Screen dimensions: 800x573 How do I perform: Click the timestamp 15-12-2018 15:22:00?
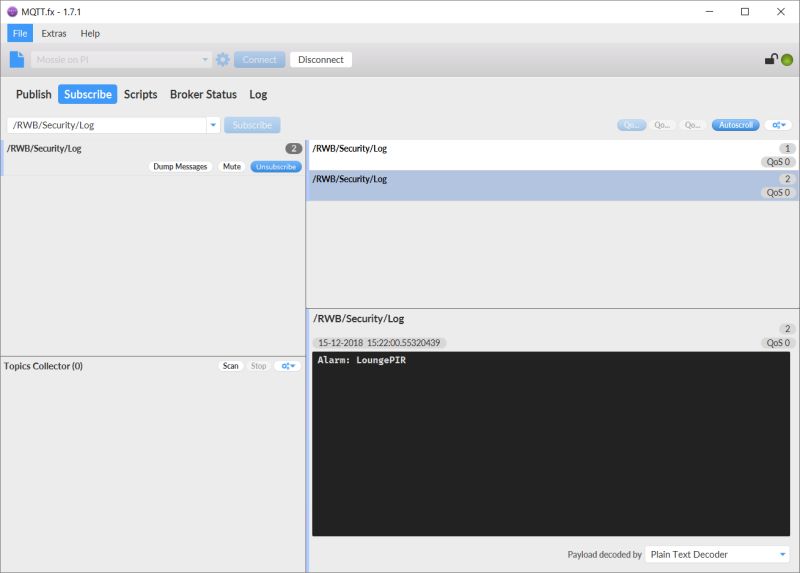(x=379, y=343)
